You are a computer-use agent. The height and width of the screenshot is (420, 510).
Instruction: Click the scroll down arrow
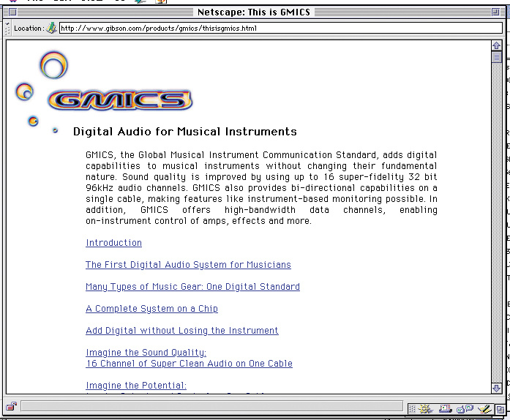tap(497, 389)
